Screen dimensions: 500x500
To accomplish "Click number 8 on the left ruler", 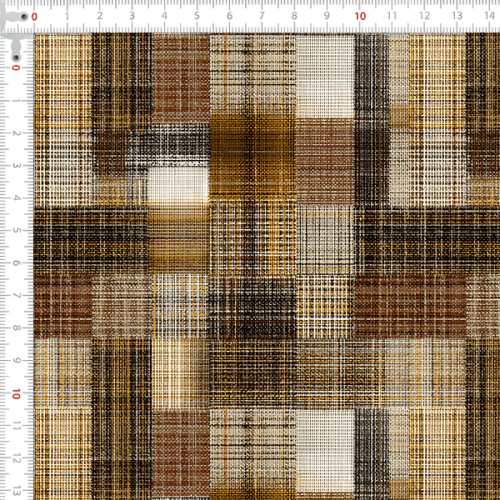I will (x=16, y=328).
